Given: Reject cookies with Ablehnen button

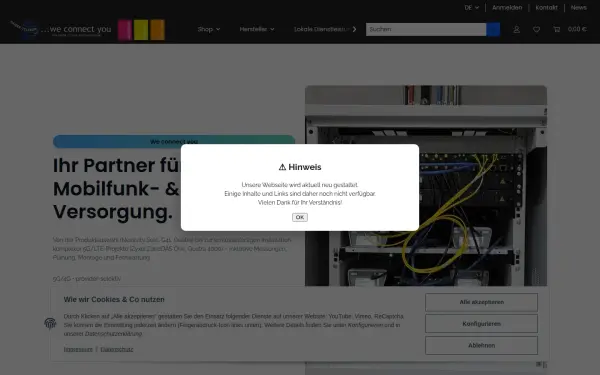Looking at the screenshot, I should (x=481, y=345).
